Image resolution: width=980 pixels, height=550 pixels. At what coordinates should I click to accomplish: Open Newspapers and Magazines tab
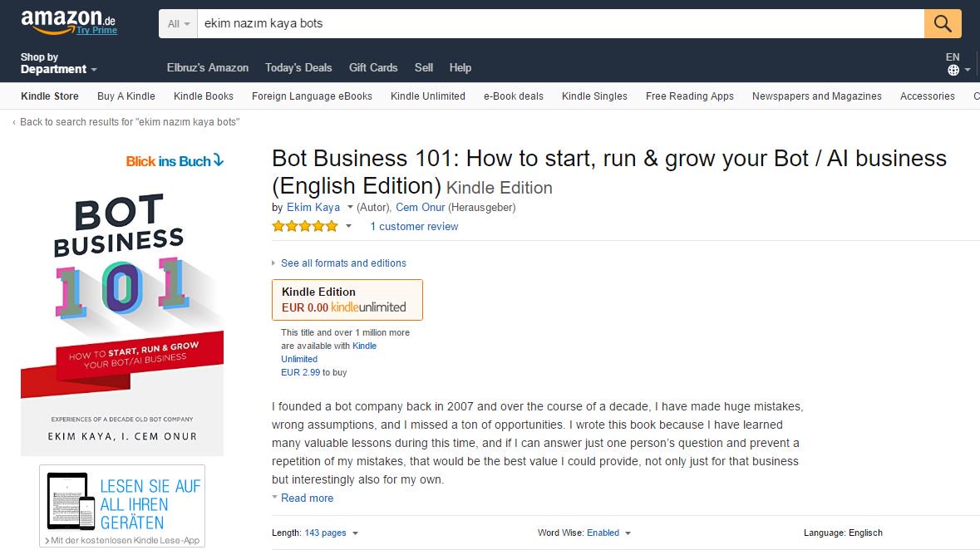(x=817, y=96)
